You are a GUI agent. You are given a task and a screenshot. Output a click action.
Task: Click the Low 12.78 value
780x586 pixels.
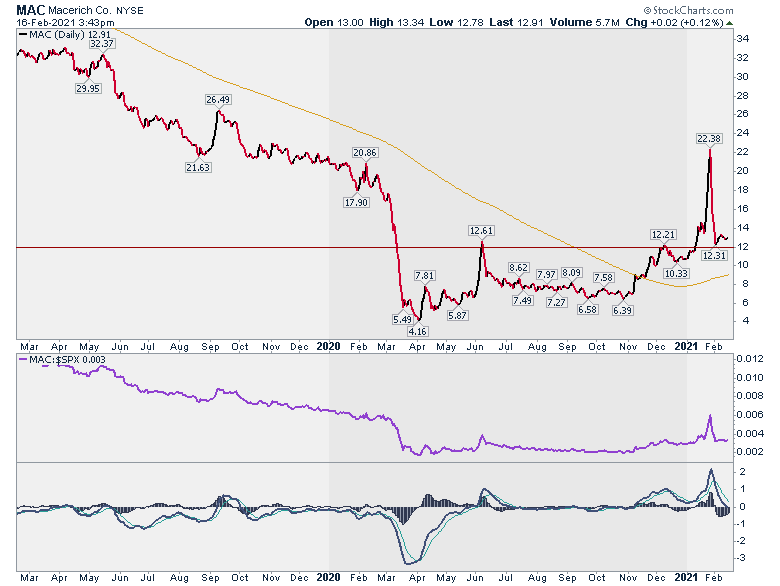point(456,22)
